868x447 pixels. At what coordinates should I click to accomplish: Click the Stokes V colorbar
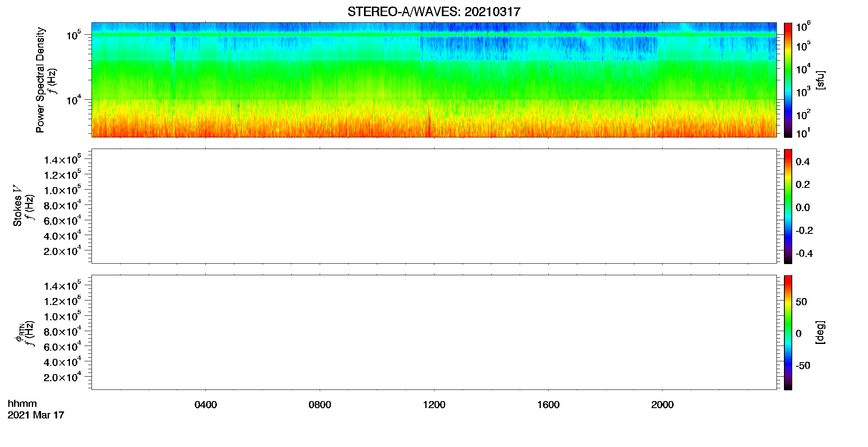click(x=788, y=206)
